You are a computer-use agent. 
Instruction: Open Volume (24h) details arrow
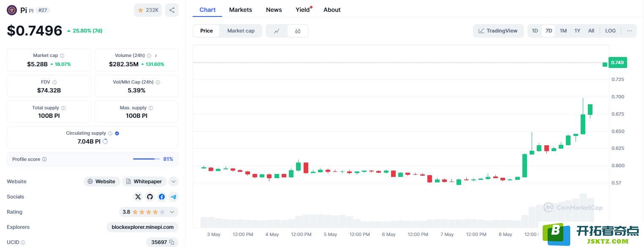[x=156, y=56]
